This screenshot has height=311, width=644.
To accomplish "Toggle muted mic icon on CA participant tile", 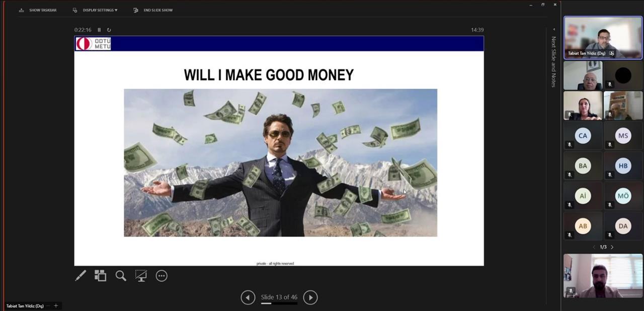I will 570,145.
